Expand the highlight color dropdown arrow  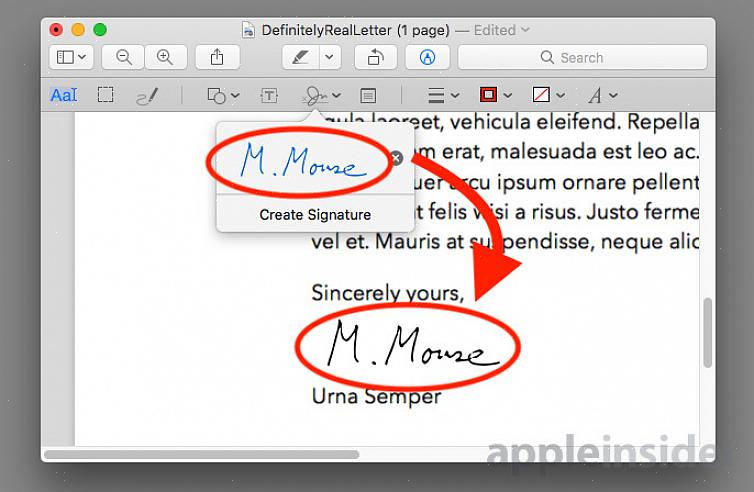coord(329,58)
